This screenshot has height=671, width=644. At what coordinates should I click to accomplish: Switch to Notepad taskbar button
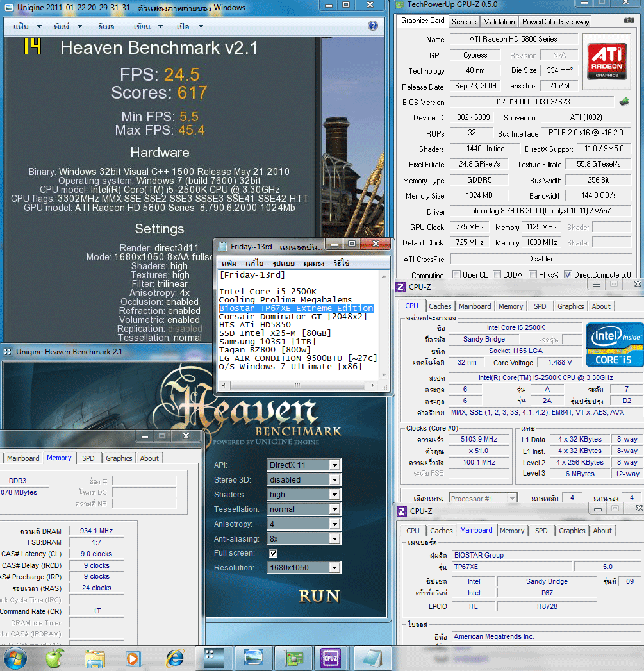click(x=372, y=658)
